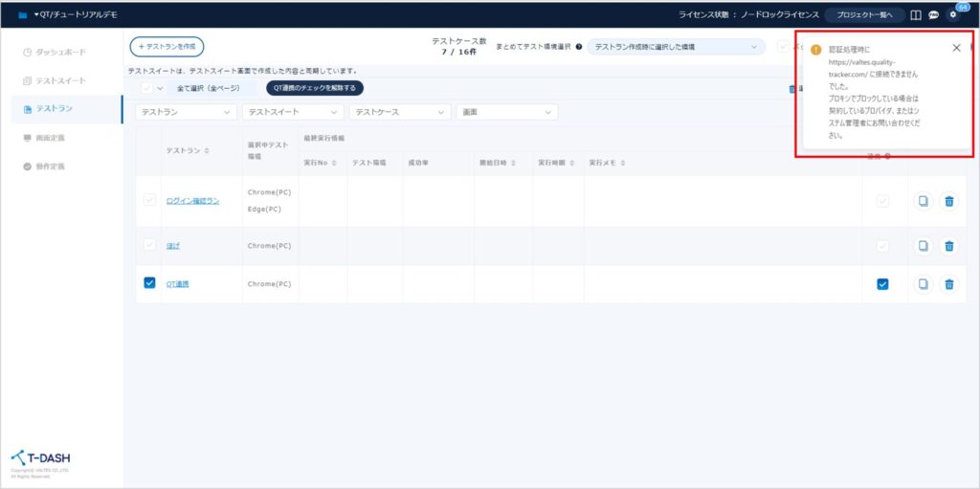Dismiss the authentication warning notification

tap(956, 48)
